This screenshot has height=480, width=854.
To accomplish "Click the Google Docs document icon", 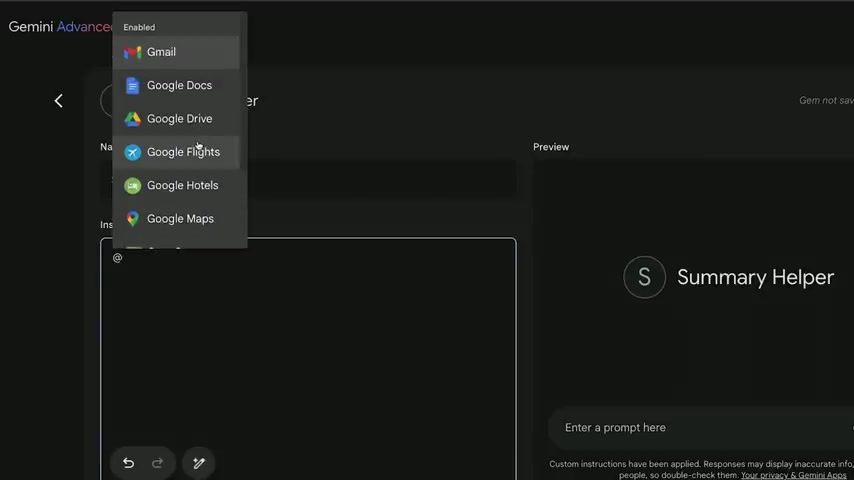I will click(x=132, y=86).
